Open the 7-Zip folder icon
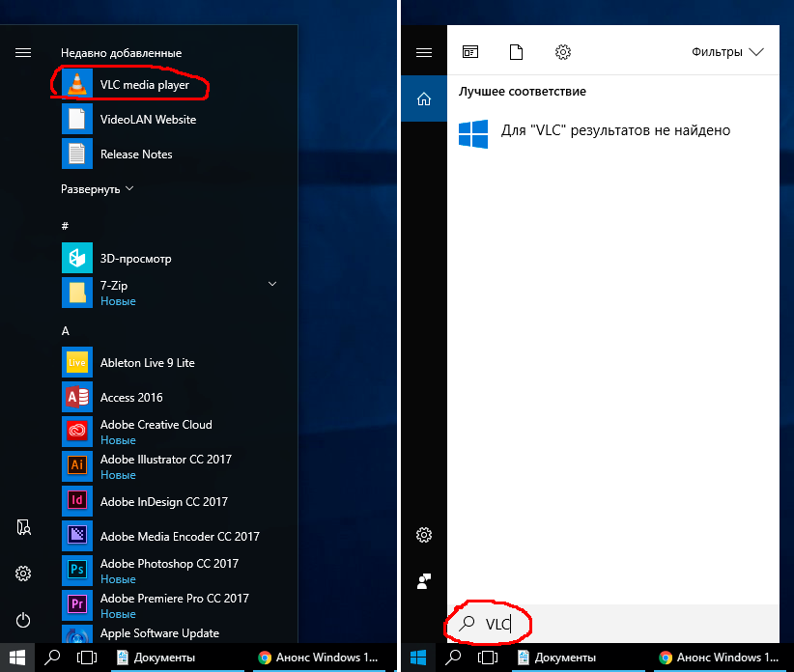The width and height of the screenshot is (794, 672). point(77,293)
